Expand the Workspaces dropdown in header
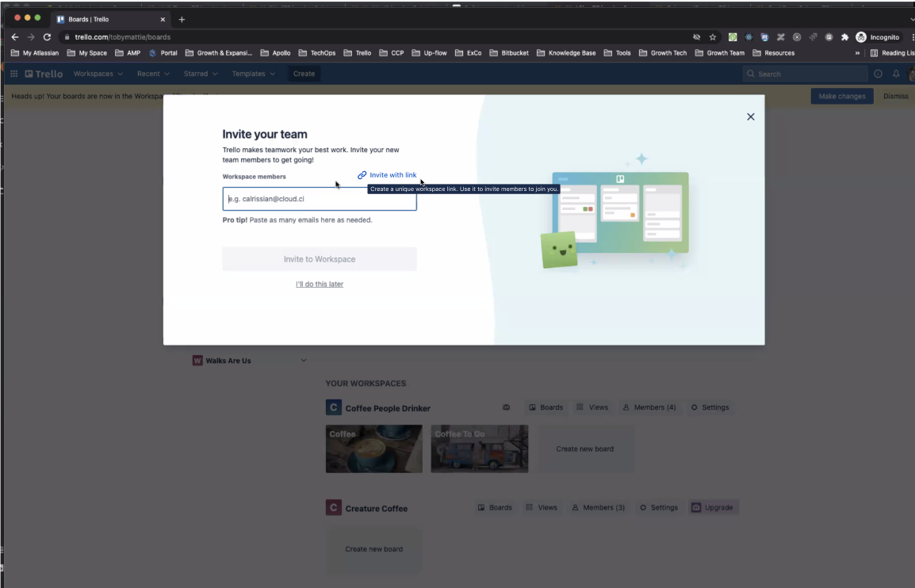The width and height of the screenshot is (915, 588). click(98, 74)
